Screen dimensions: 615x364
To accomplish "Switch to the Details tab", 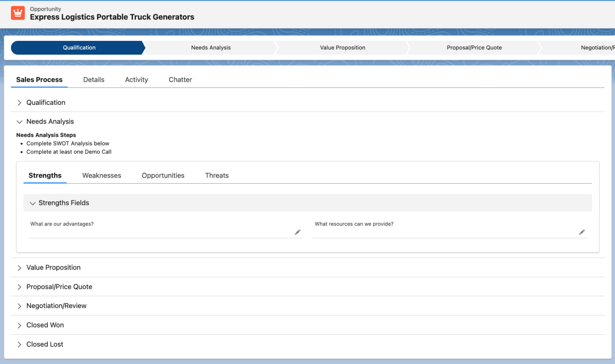I will (x=94, y=80).
